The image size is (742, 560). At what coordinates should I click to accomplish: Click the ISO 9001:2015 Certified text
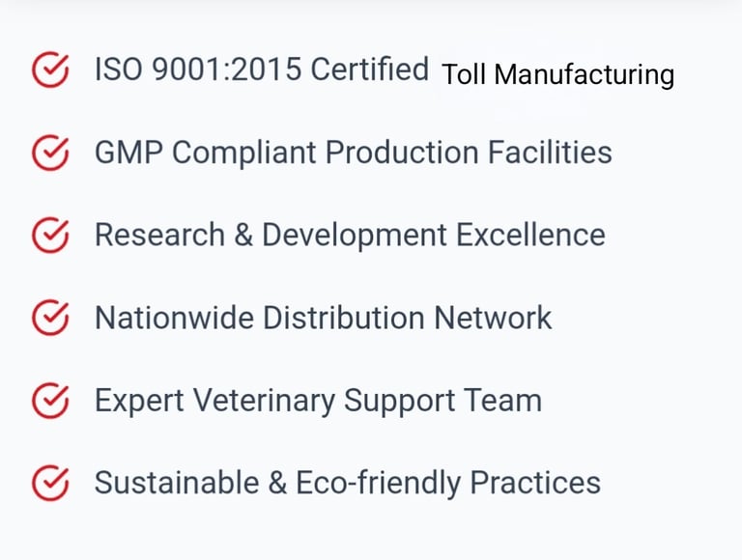261,70
